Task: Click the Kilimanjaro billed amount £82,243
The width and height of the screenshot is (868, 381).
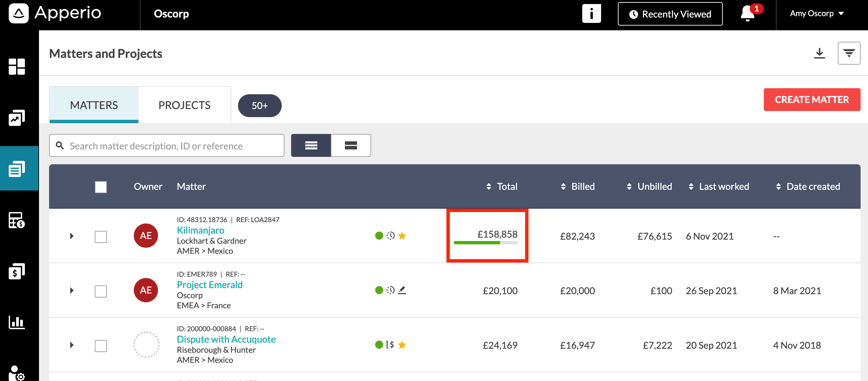Action: pyautogui.click(x=577, y=236)
